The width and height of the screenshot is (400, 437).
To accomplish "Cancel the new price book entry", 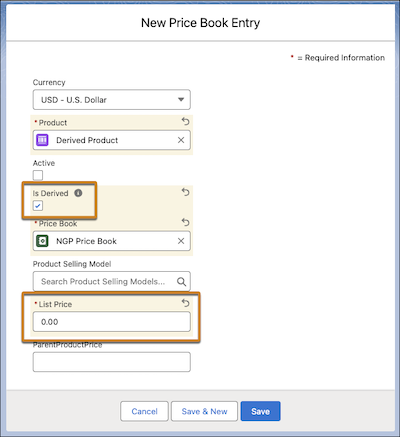I will (144, 411).
